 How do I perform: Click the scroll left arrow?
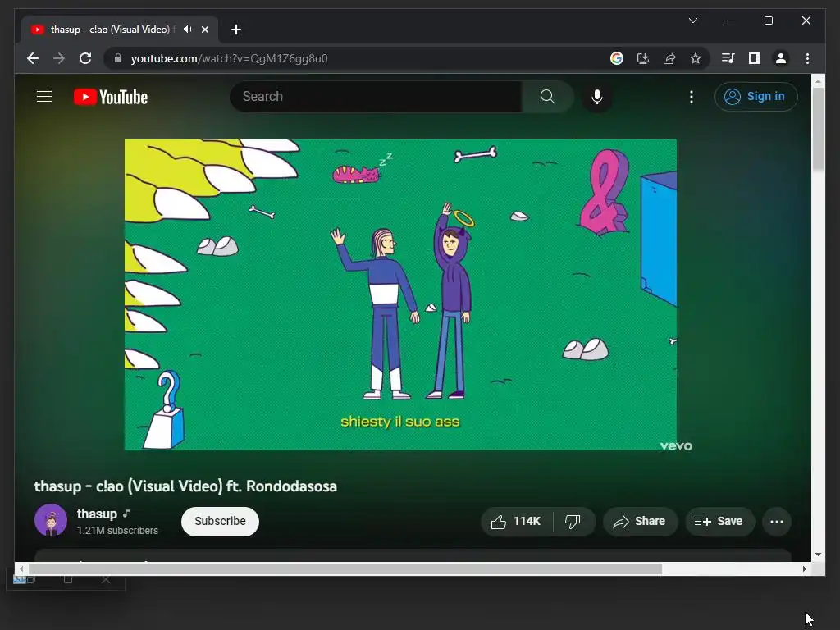point(21,569)
